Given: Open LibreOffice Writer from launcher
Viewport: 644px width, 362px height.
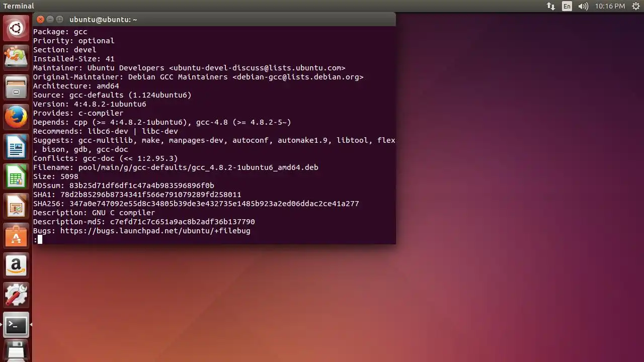Looking at the screenshot, I should (x=16, y=148).
